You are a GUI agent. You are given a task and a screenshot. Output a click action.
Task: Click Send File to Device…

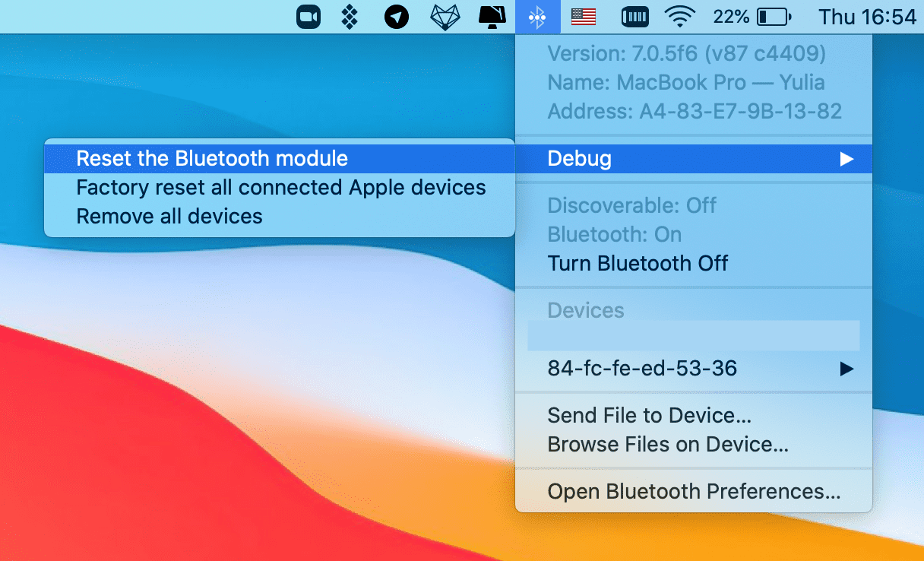coord(649,416)
